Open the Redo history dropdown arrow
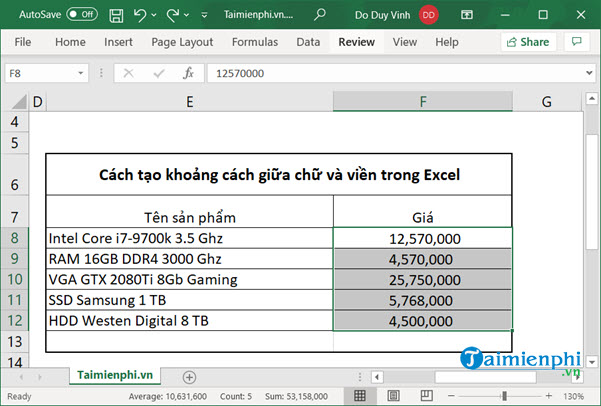Screen dimensions: 601x406 point(186,15)
